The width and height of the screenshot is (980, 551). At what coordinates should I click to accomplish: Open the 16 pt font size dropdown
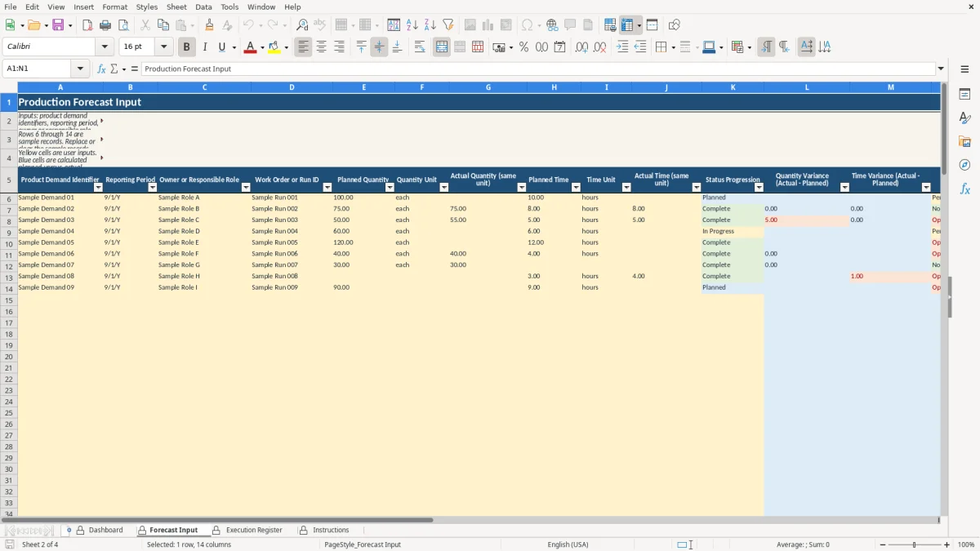click(163, 47)
